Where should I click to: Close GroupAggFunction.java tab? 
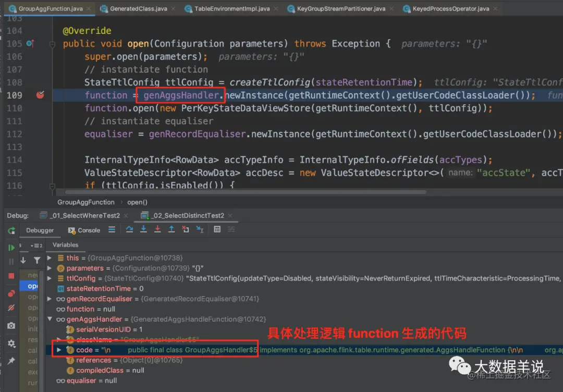[89, 9]
